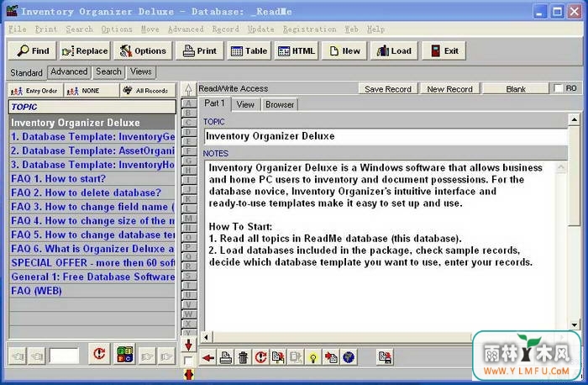Viewport: 588px width, 385px height.
Task: Switch to the Advanced toolbar tab
Action: tap(69, 71)
